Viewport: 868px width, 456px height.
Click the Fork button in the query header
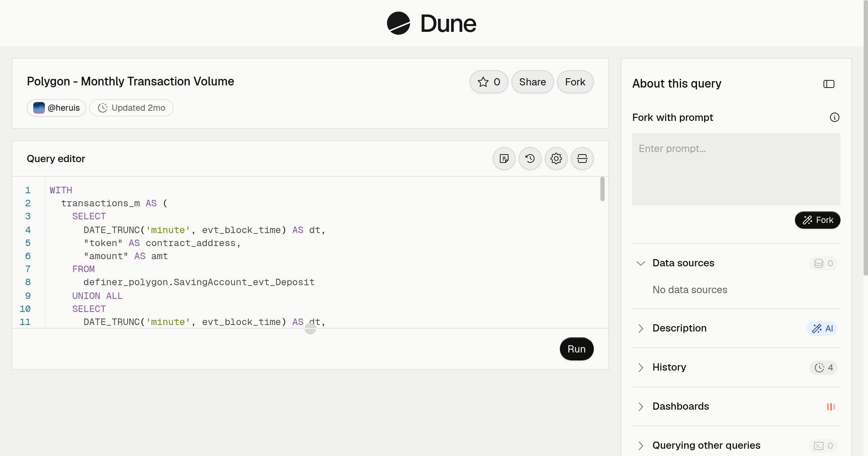(575, 82)
